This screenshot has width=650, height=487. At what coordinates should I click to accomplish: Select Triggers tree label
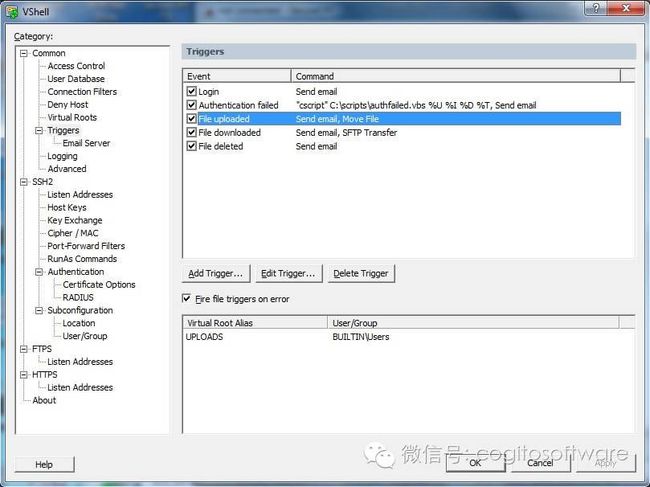point(63,130)
